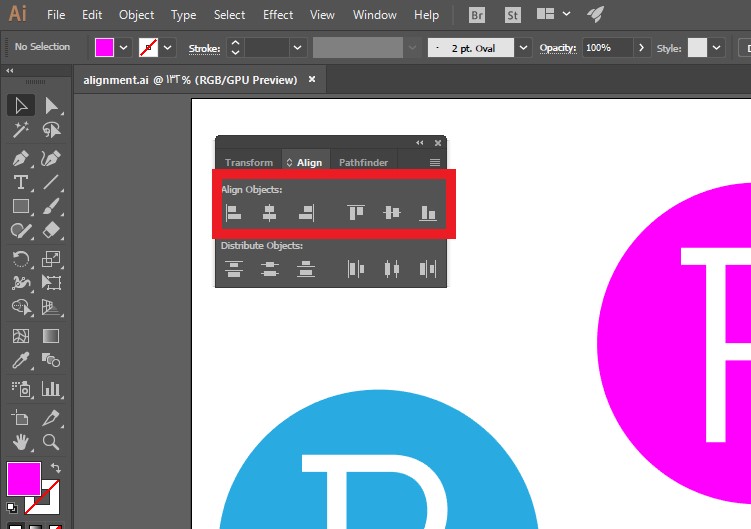751x529 pixels.
Task: Expand the Opacity arrow
Action: [x=641, y=48]
